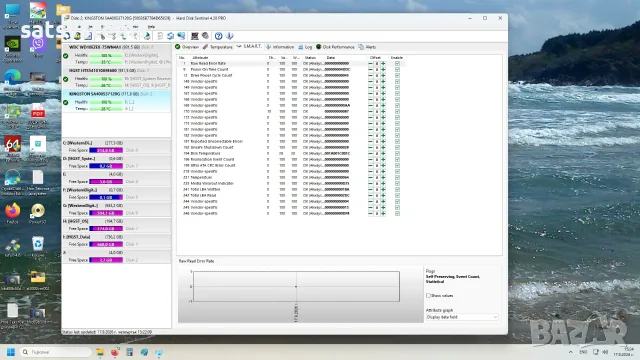
Task: Toggle Enable checkbox for Reallocation Event Count
Action: tap(397, 160)
